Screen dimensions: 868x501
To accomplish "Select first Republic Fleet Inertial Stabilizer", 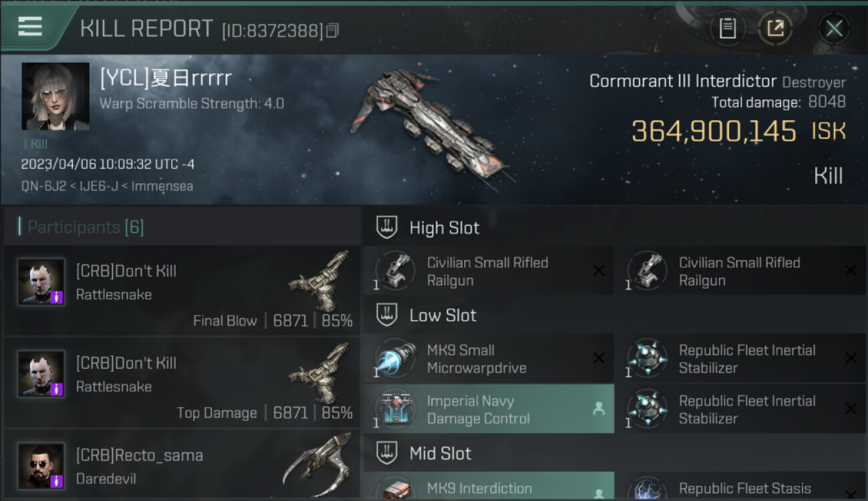I will pyautogui.click(x=741, y=358).
